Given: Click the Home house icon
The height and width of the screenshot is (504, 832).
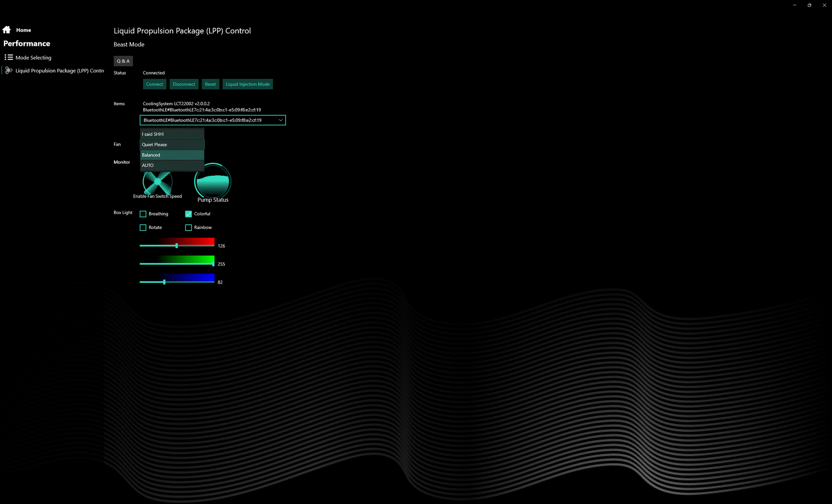Looking at the screenshot, I should tap(6, 30).
